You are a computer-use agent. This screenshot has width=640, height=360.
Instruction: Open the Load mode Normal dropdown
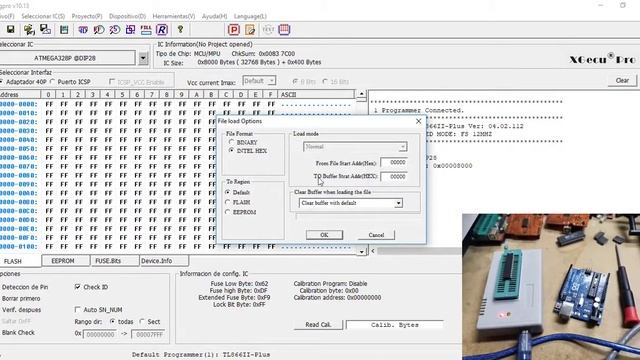[402, 147]
